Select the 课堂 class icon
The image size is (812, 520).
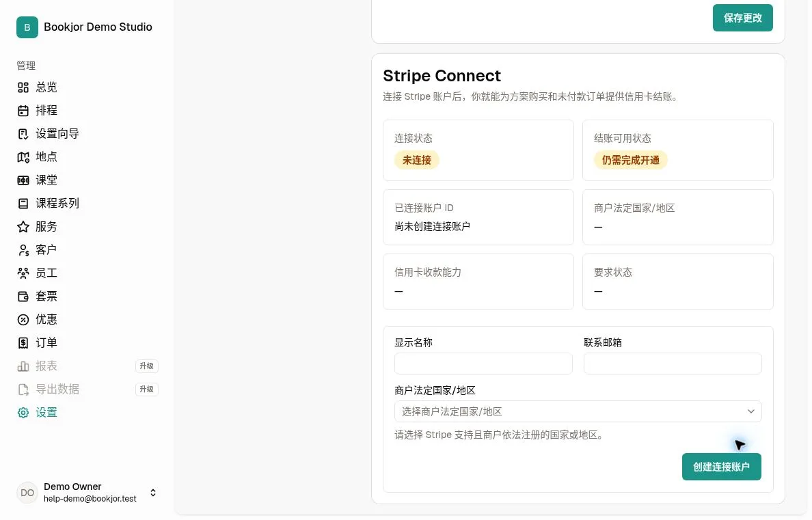click(x=23, y=180)
